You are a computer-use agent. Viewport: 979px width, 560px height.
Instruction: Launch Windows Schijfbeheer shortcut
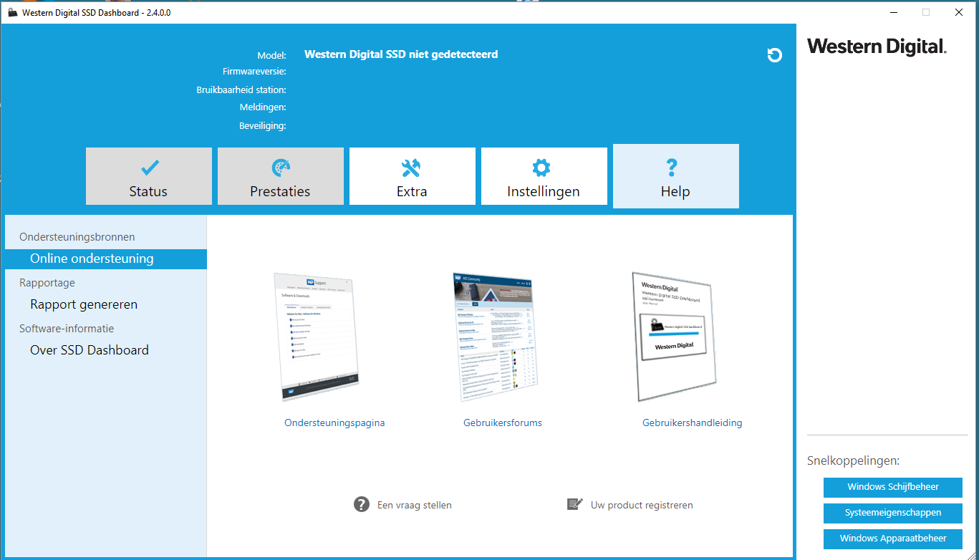coord(893,487)
